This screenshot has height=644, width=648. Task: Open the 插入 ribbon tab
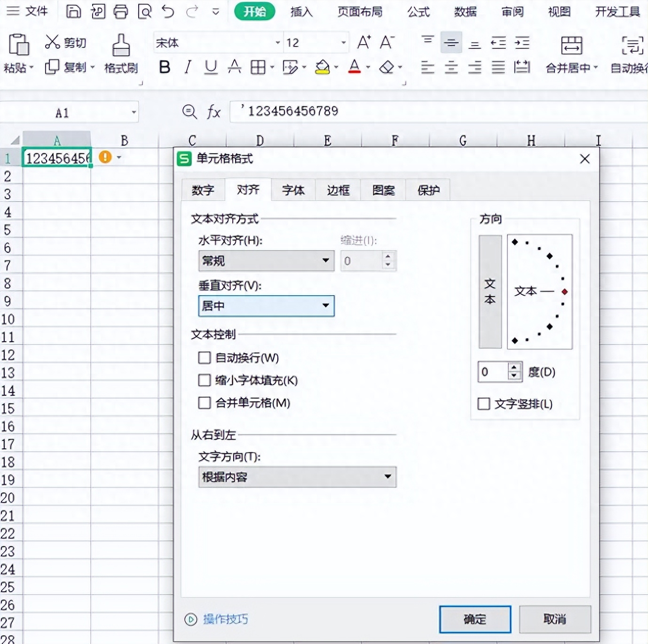point(301,11)
